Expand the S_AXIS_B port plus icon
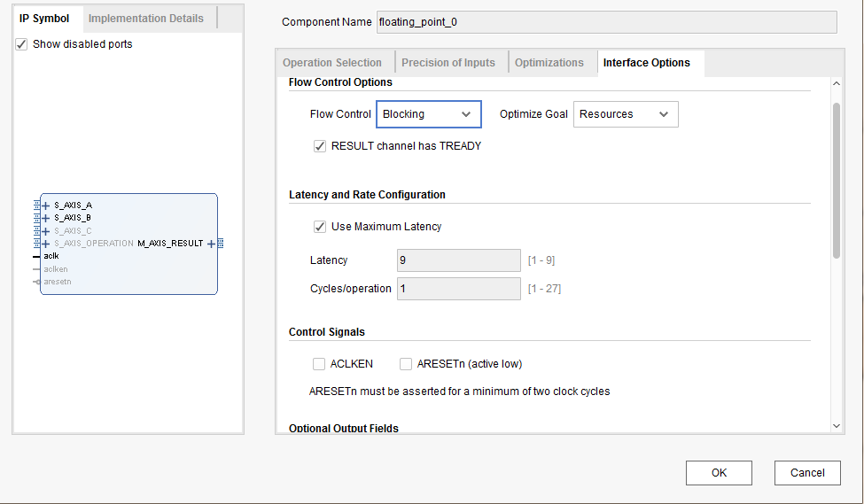This screenshot has width=864, height=504. click(46, 218)
